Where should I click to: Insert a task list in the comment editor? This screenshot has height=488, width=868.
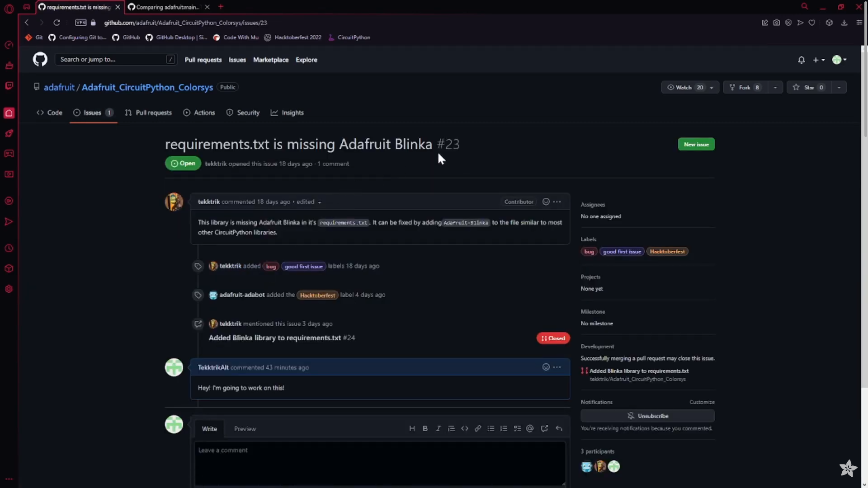tap(517, 428)
